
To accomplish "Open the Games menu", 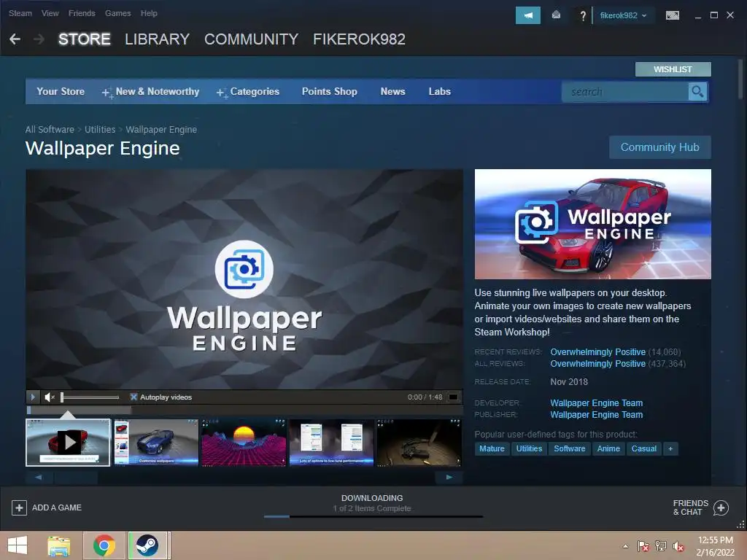I will [117, 13].
